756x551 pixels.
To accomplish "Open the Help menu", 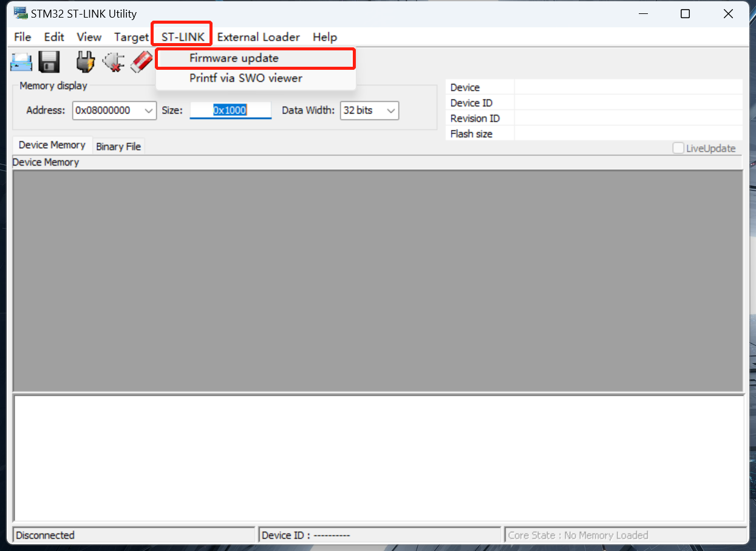I will 325,37.
